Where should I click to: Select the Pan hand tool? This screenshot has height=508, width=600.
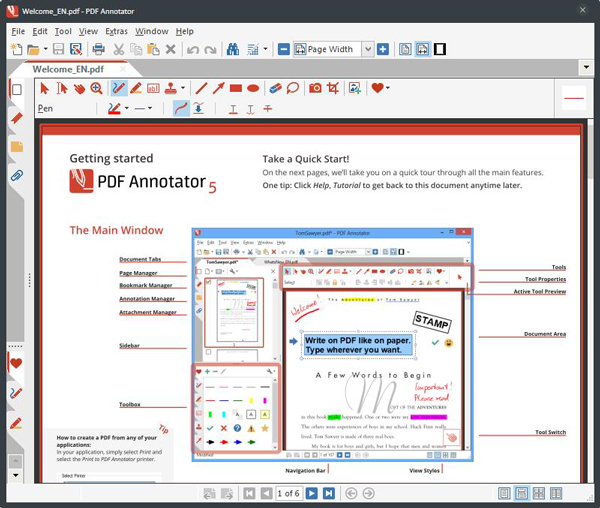pos(79,88)
